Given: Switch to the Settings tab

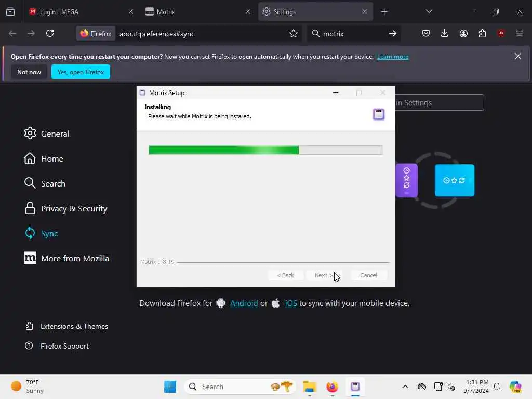Looking at the screenshot, I should (x=315, y=11).
